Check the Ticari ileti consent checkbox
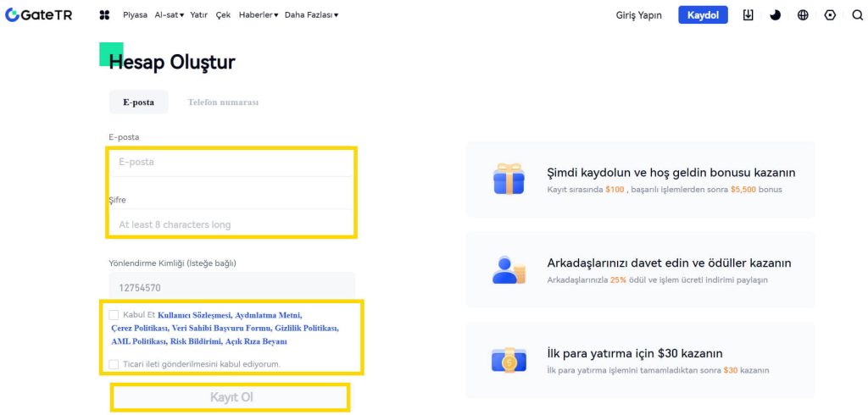 [x=114, y=364]
